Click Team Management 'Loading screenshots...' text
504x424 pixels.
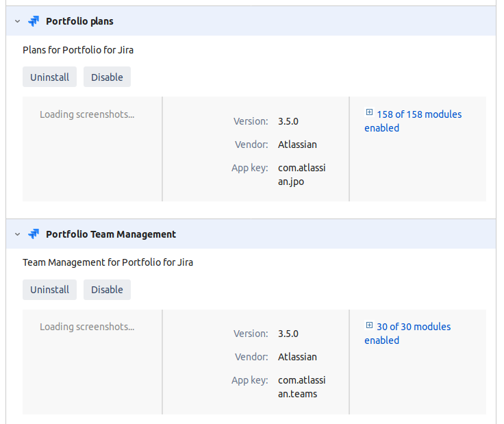(87, 327)
